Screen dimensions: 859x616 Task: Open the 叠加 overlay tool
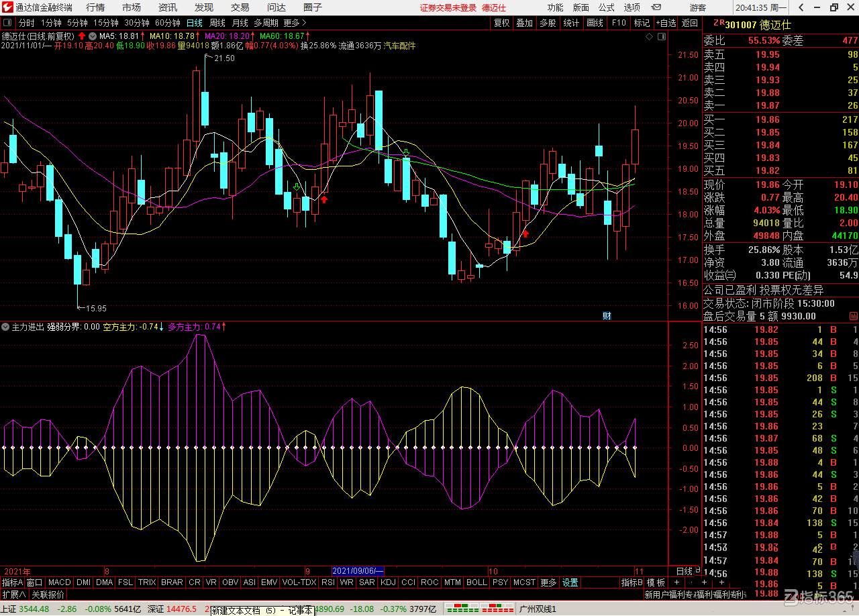click(524, 23)
